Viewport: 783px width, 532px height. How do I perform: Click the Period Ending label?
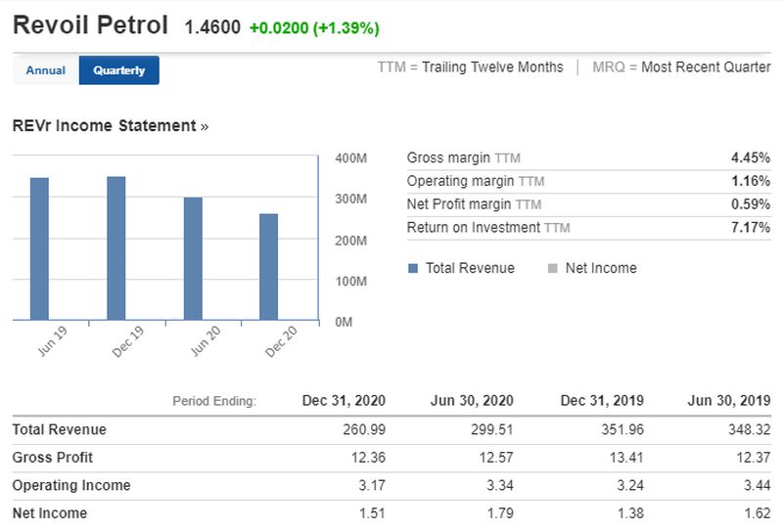[214, 401]
